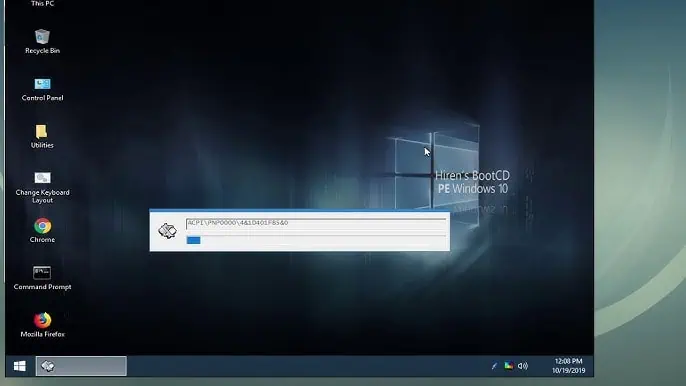Click the hardware install taskbar button
Screen dimensions: 686x386
pos(81,366)
